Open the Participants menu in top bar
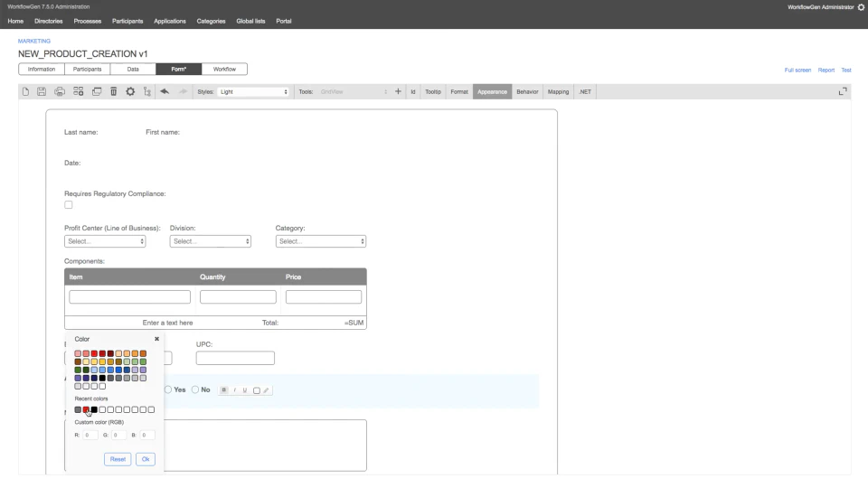Screen dimensions: 868x488 click(127, 21)
